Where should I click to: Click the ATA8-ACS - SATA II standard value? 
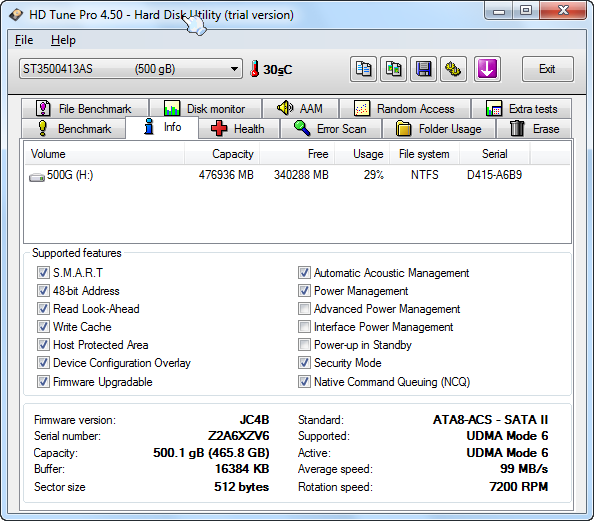click(491, 420)
